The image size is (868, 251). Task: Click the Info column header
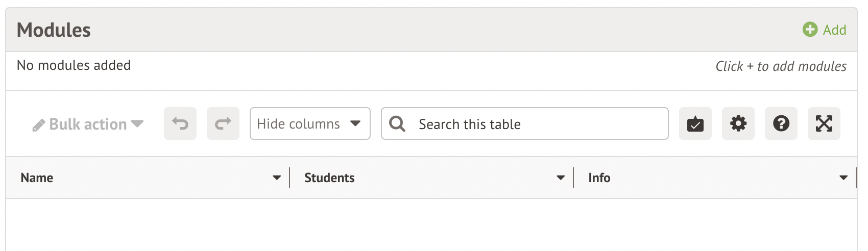tap(599, 178)
